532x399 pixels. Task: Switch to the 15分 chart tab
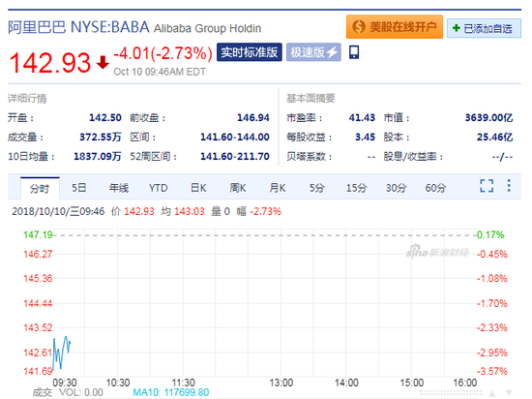pyautogui.click(x=356, y=188)
